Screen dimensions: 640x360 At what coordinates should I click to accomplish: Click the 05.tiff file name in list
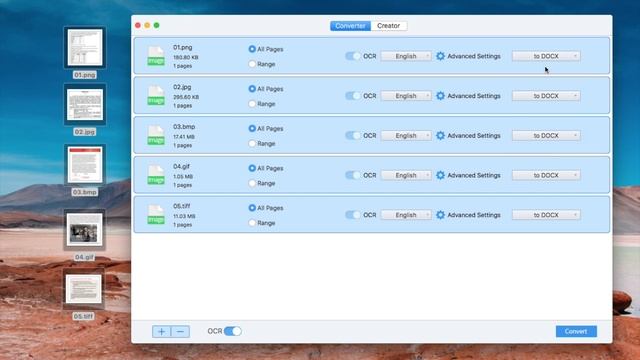point(182,206)
